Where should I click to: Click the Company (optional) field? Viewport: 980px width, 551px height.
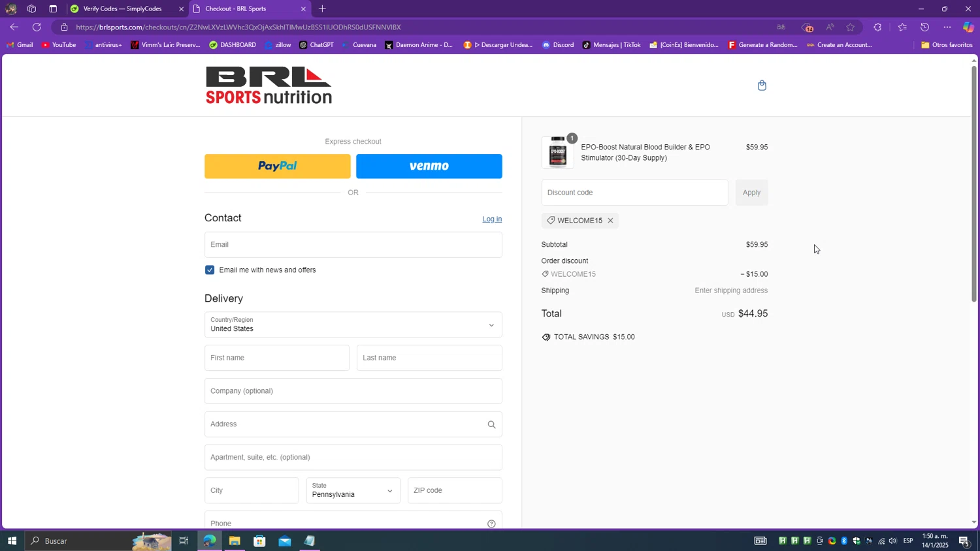[x=353, y=391]
